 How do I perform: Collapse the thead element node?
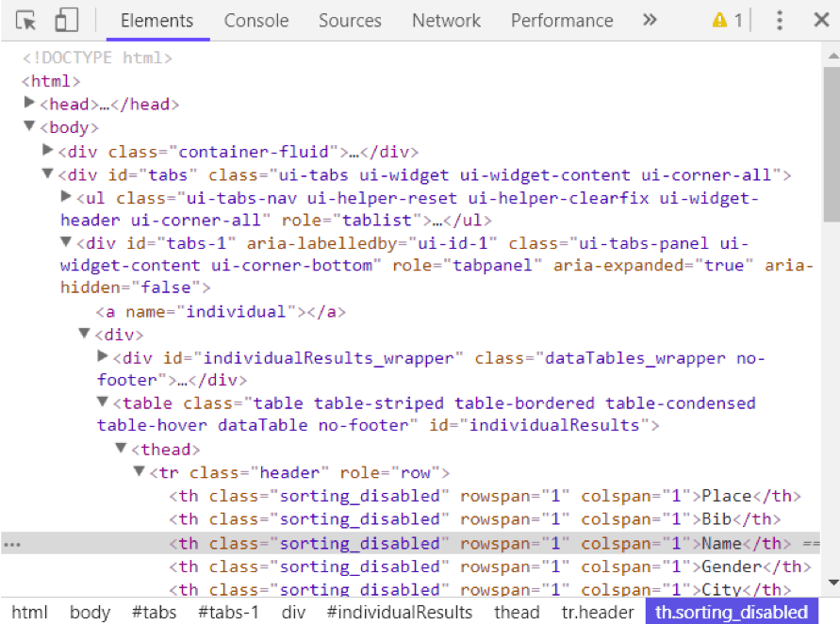point(122,448)
